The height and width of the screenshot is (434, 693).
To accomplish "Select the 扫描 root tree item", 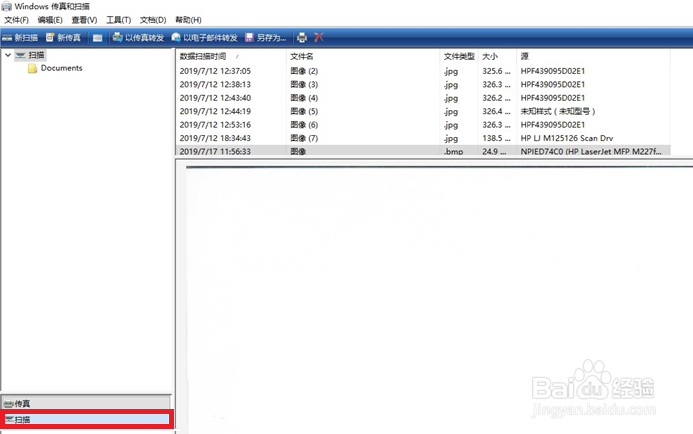I will click(30, 55).
